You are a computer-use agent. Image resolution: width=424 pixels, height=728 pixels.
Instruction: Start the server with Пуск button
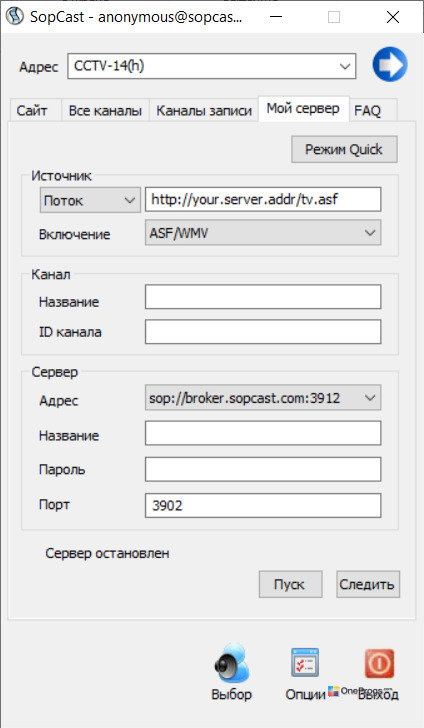(290, 584)
